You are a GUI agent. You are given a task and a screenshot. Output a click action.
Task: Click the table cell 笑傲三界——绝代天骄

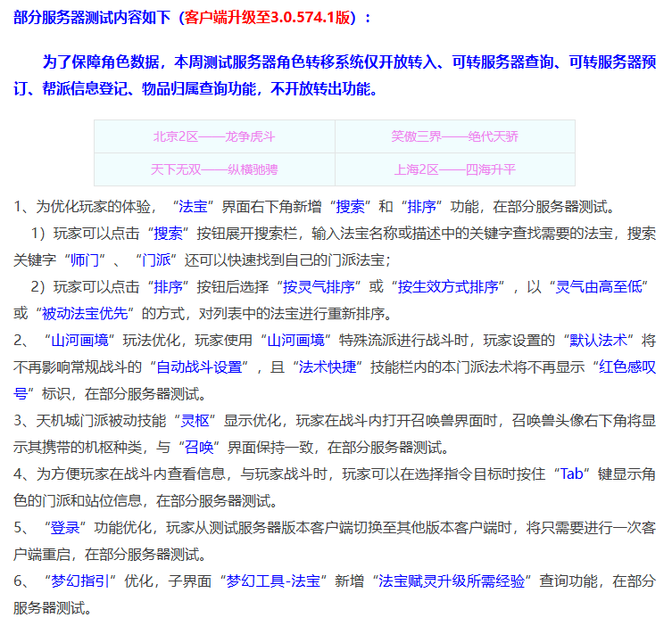pos(455,136)
